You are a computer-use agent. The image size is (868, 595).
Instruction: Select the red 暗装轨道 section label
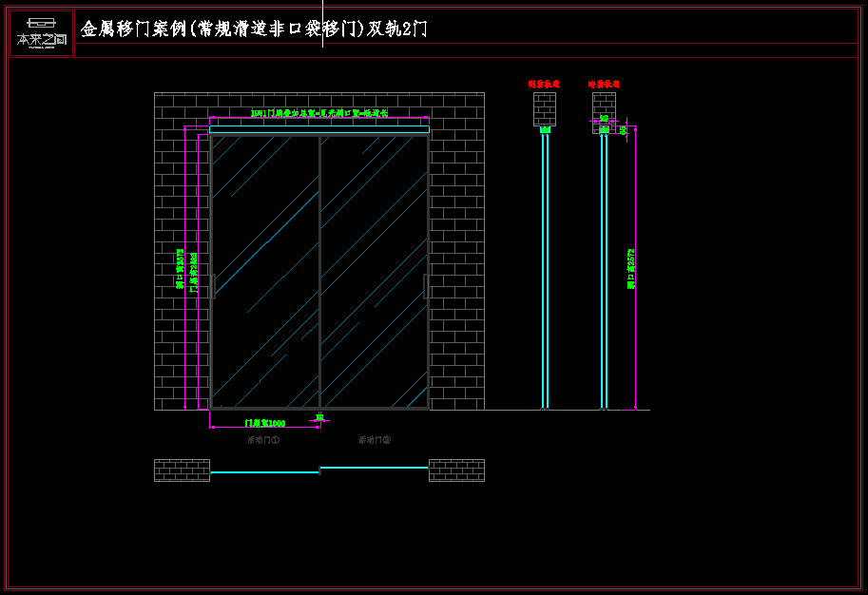[604, 85]
